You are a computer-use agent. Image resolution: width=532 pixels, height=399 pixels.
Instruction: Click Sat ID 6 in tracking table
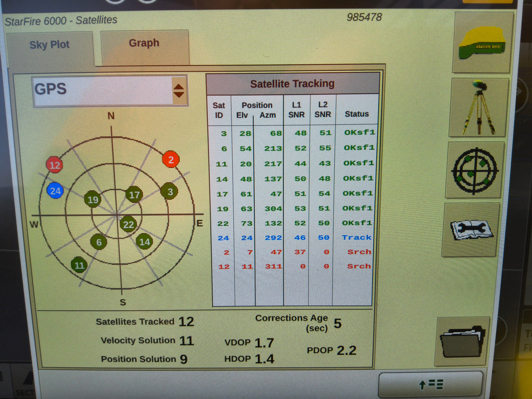click(224, 149)
